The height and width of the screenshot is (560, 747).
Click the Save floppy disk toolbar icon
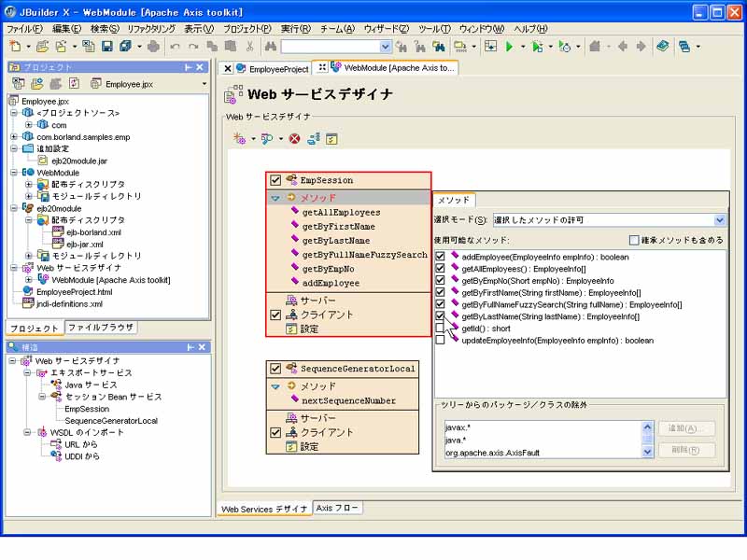[107, 46]
